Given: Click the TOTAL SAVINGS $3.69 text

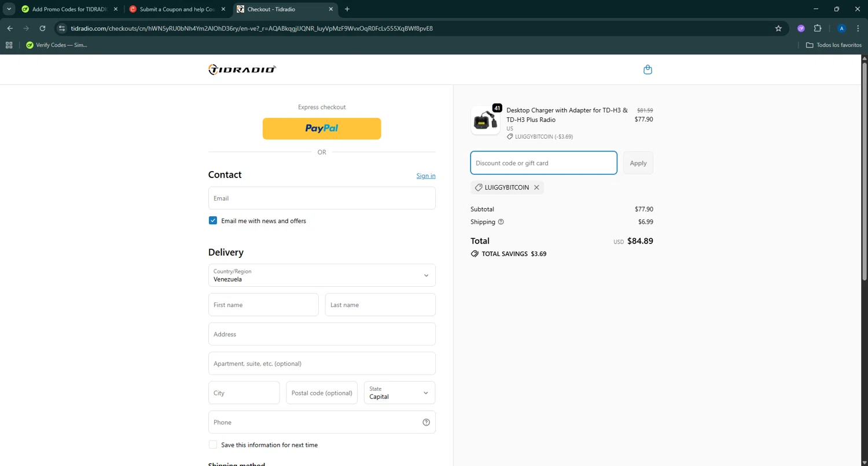Looking at the screenshot, I should pyautogui.click(x=514, y=254).
